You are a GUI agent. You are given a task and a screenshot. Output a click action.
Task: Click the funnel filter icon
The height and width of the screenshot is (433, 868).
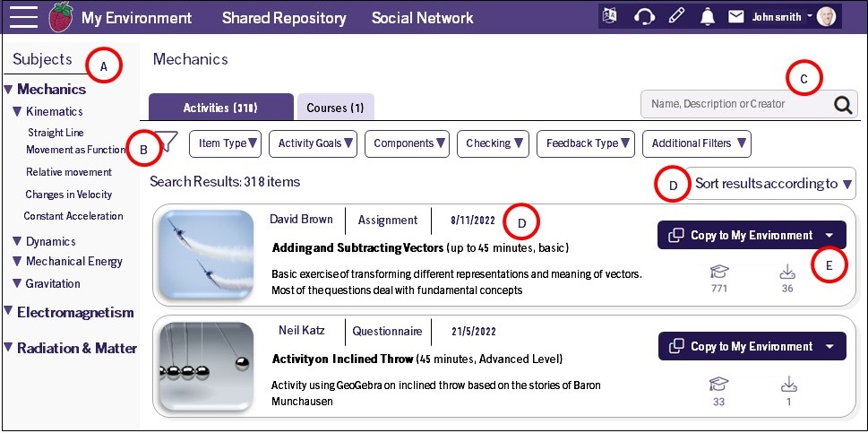pyautogui.click(x=168, y=143)
